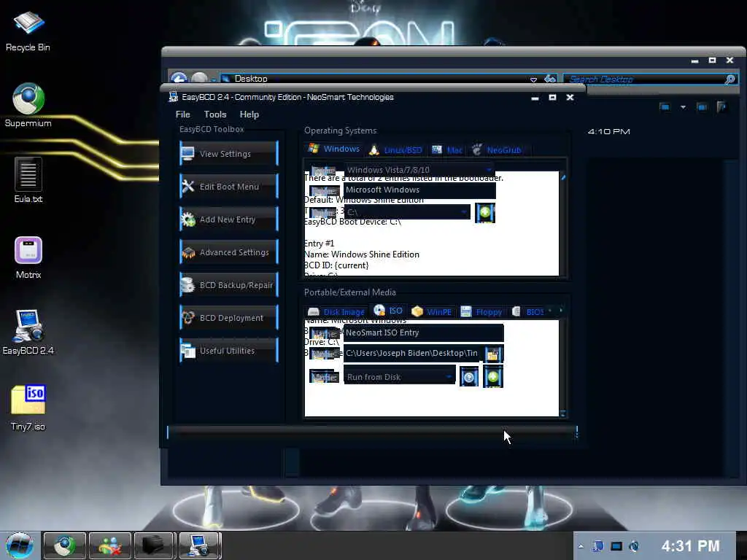Click the first tray icon beside hidden-icons arrow

click(598, 546)
